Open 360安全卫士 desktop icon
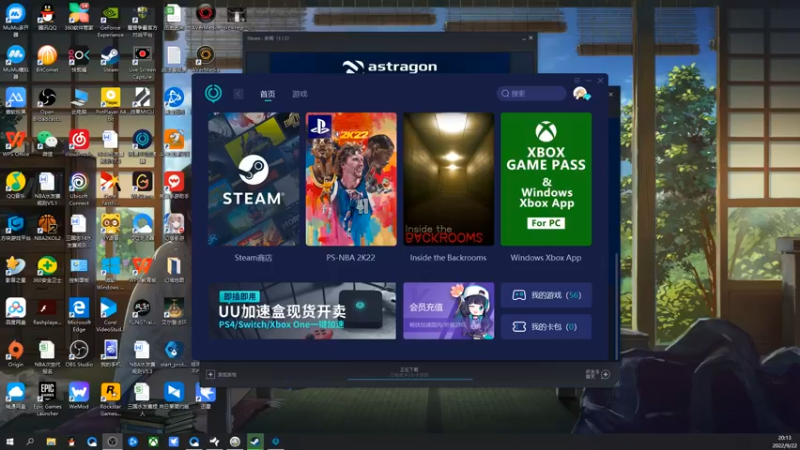Viewport: 800px width, 450px height. 47,269
